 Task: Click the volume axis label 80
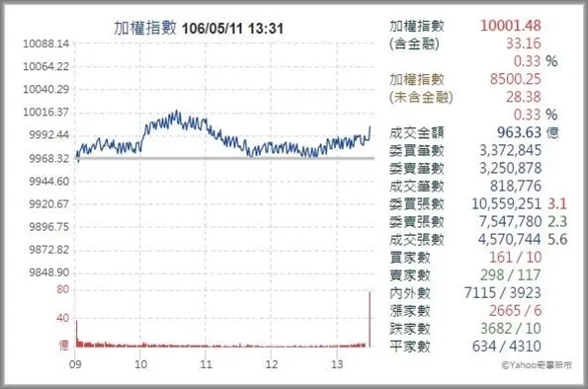pyautogui.click(x=63, y=289)
